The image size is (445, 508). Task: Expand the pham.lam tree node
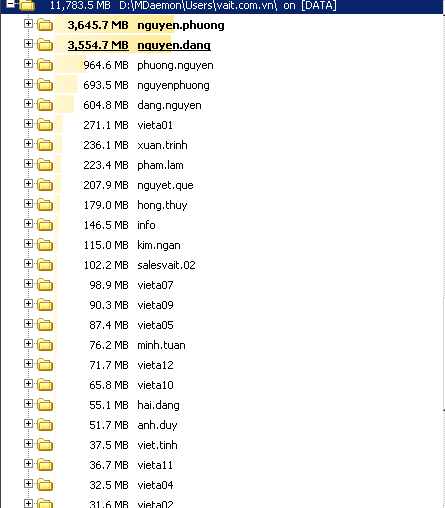point(28,164)
